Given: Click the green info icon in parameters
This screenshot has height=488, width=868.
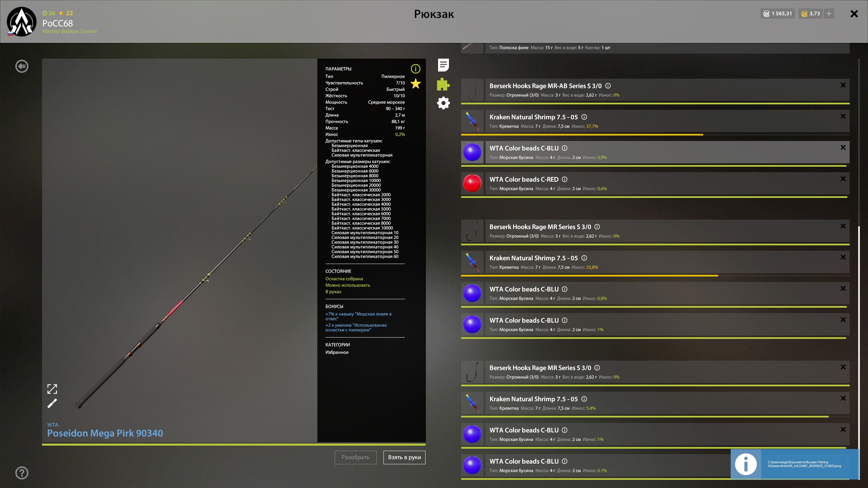Looking at the screenshot, I should coord(416,69).
